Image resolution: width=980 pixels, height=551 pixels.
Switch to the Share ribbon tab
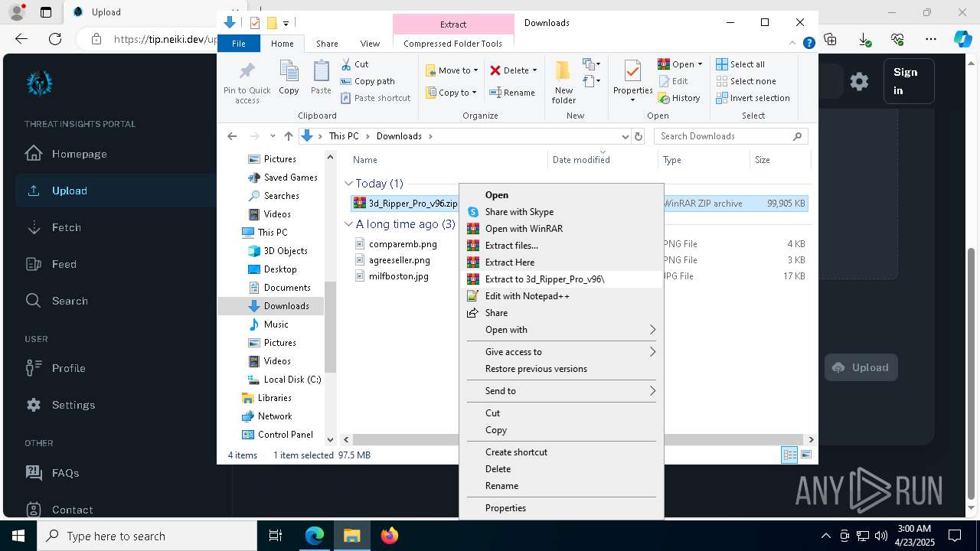pyautogui.click(x=327, y=44)
